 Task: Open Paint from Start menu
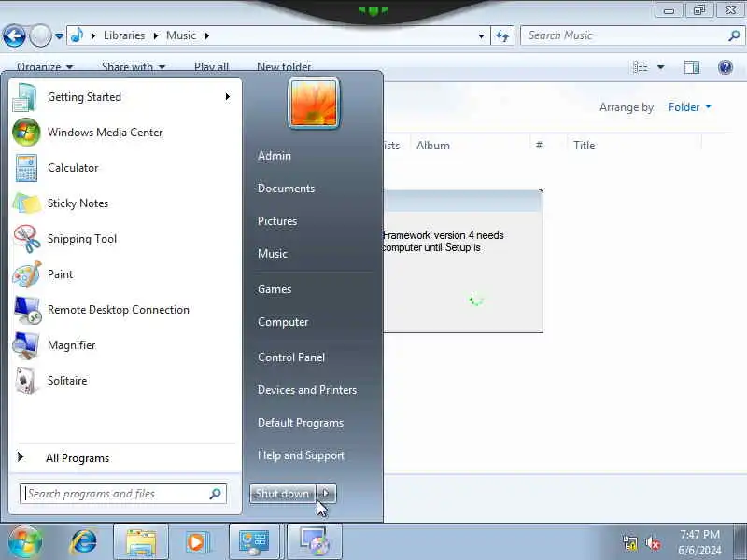pyautogui.click(x=123, y=274)
